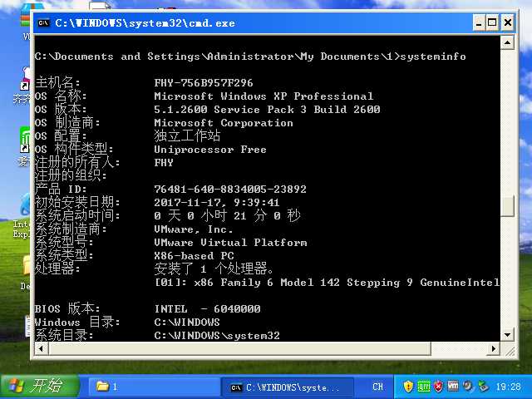The image size is (532, 399).
Task: Click the taskbar clock showing 19:28
Action: tap(508, 387)
